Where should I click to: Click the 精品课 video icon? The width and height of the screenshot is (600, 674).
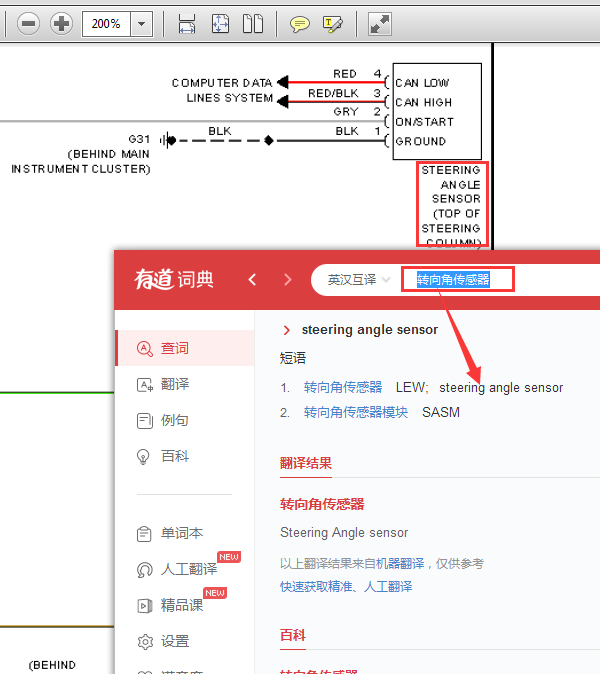145,606
